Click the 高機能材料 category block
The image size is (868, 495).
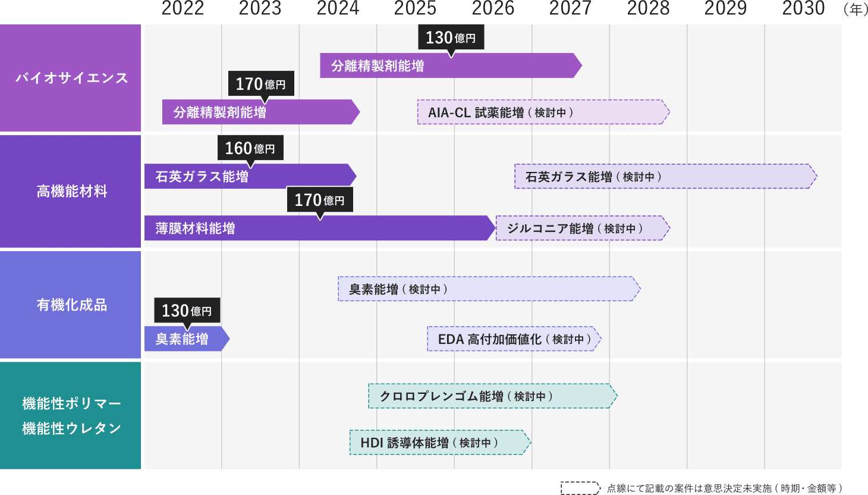pos(70,191)
